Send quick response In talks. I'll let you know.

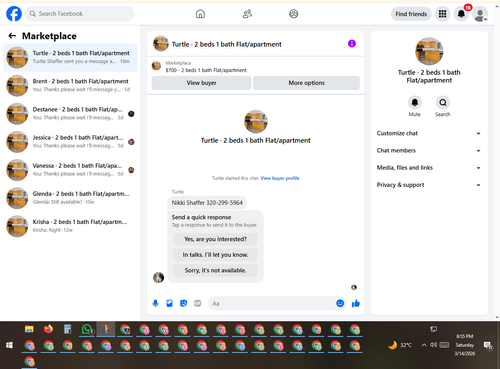coord(215,255)
